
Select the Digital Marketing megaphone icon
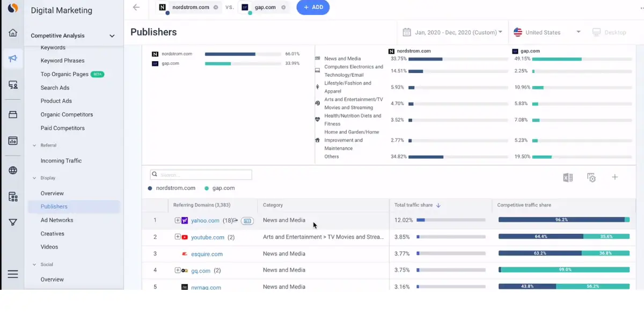(13, 58)
